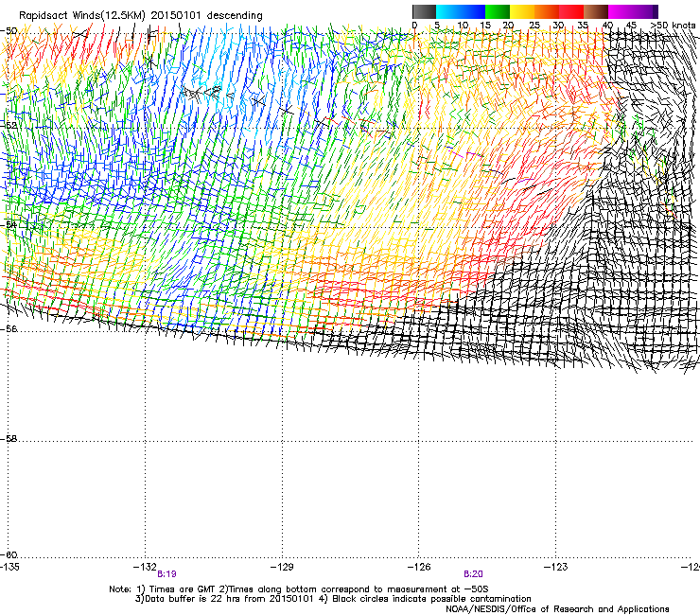The width and height of the screenshot is (700, 615).
Task: Click the -126 longitude axis label
Action: tap(419, 567)
